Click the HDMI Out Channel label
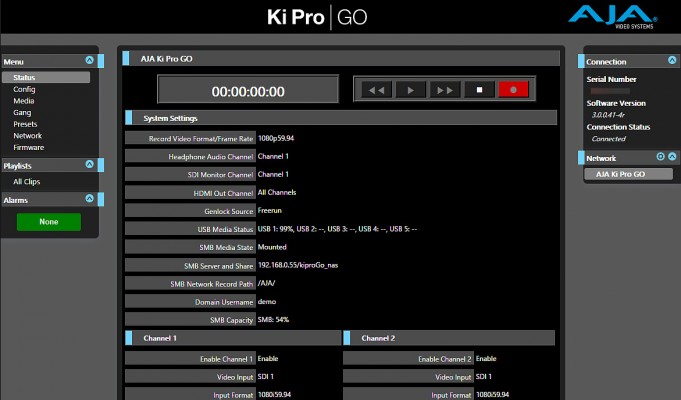This screenshot has height=400, width=681. (191, 193)
